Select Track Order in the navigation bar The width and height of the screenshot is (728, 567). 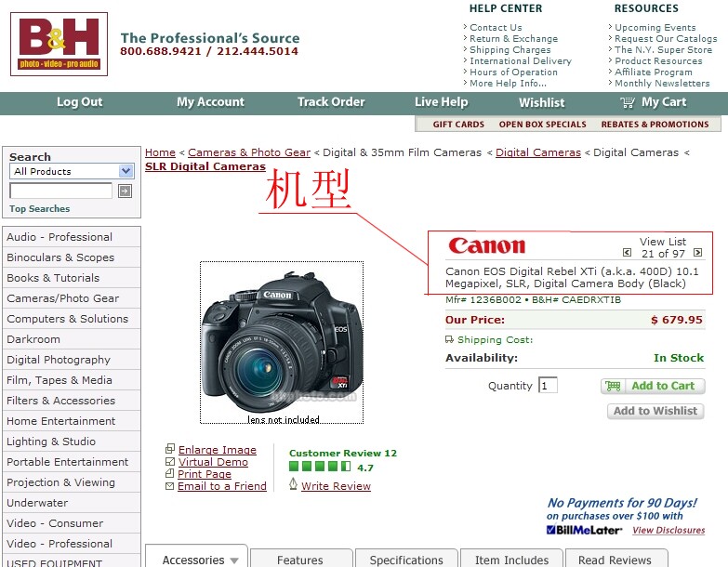[x=331, y=102]
